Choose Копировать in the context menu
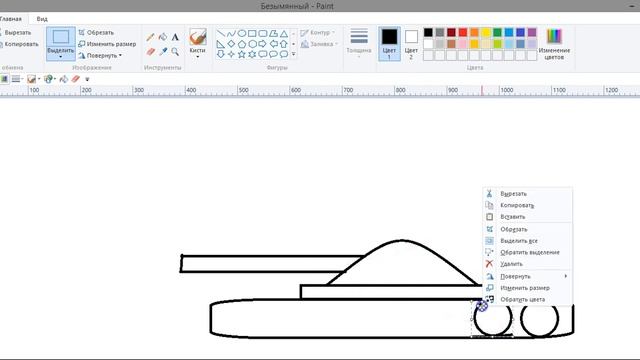This screenshot has height=360, width=640. coord(528,205)
